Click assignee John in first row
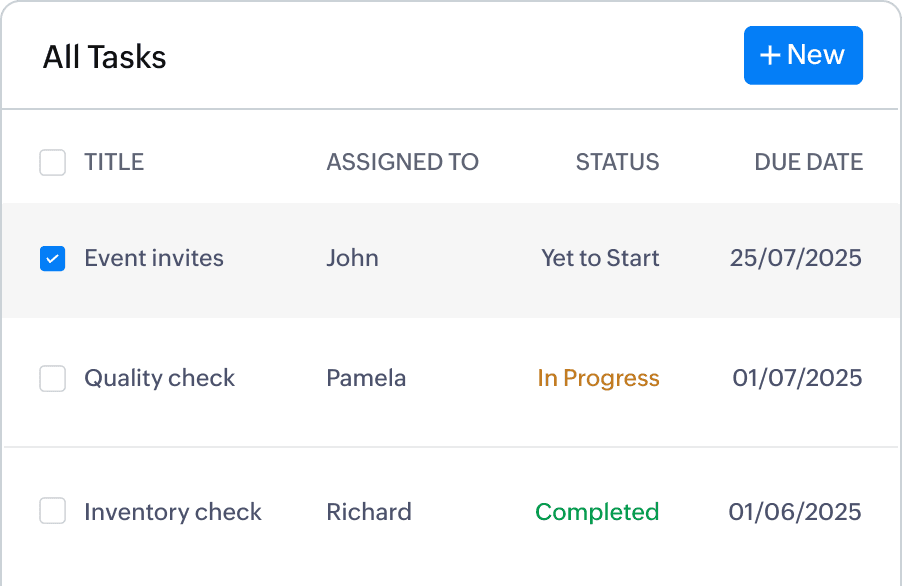 tap(352, 259)
